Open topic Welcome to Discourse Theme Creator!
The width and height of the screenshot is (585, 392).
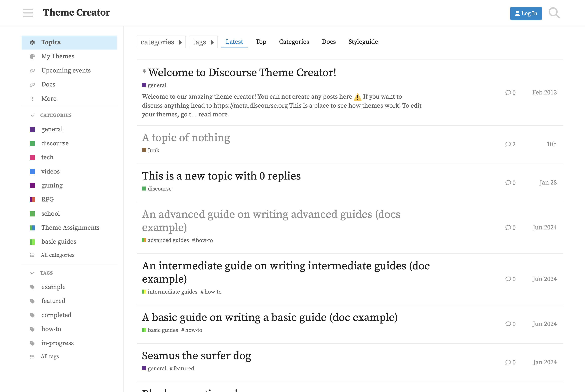[242, 72]
